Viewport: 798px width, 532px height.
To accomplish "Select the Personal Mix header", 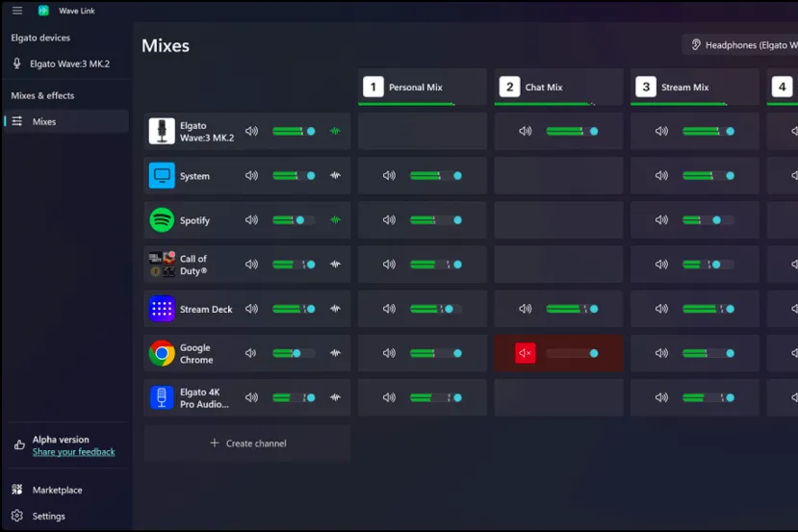I will [422, 87].
